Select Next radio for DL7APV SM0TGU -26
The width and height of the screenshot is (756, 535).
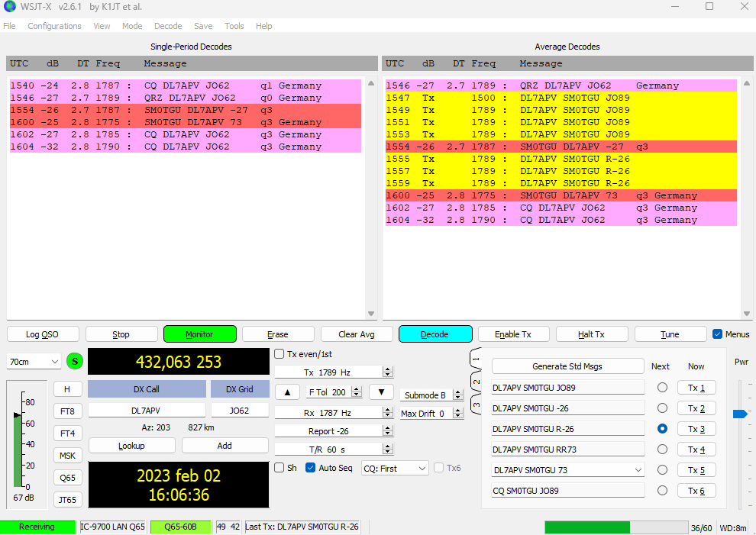[663, 408]
